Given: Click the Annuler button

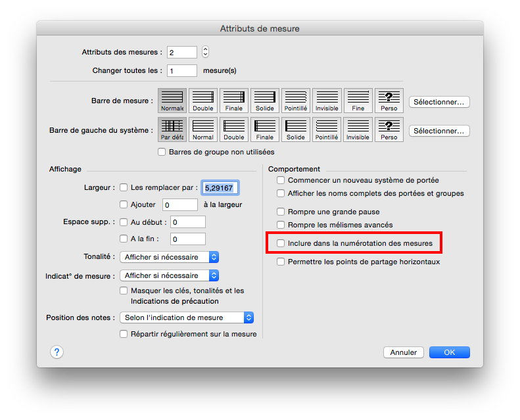Looking at the screenshot, I should click(x=403, y=352).
